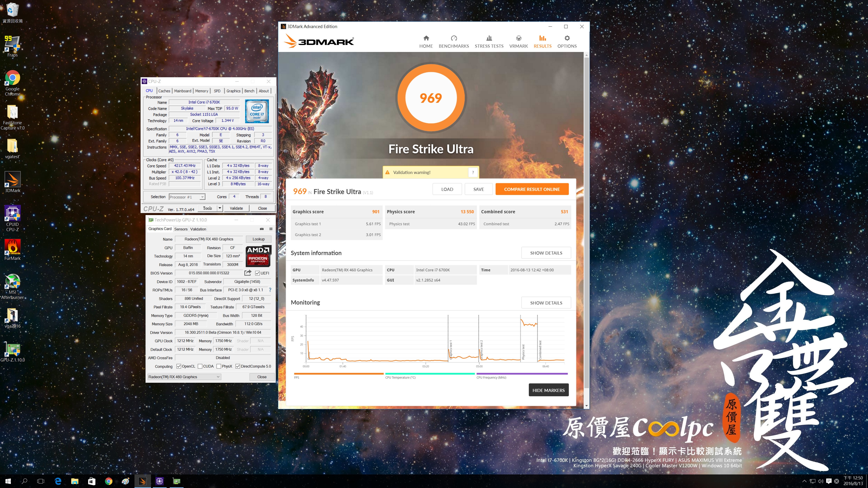Show hidden system tray icons chevron
The width and height of the screenshot is (868, 488).
click(804, 481)
